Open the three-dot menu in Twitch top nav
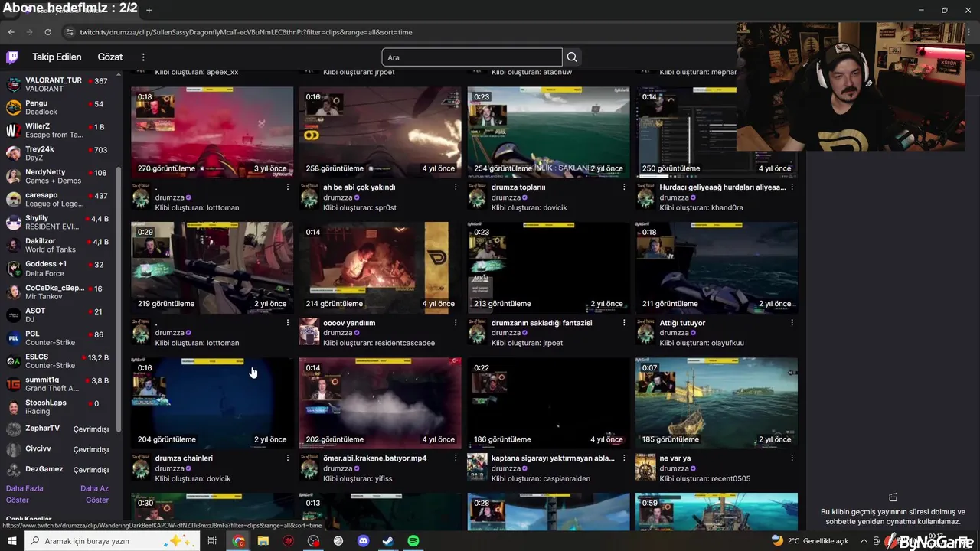Image resolution: width=980 pixels, height=551 pixels. (x=143, y=57)
